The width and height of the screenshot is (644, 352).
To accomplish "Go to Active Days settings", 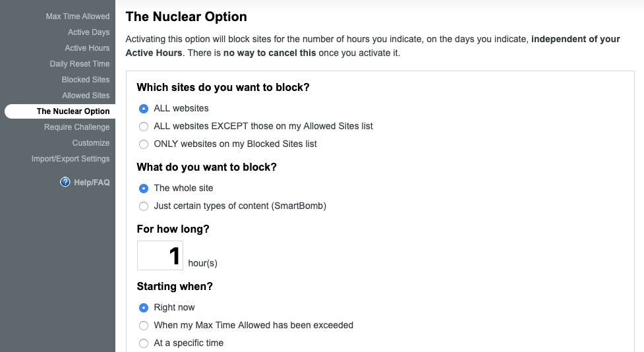I will click(x=88, y=32).
